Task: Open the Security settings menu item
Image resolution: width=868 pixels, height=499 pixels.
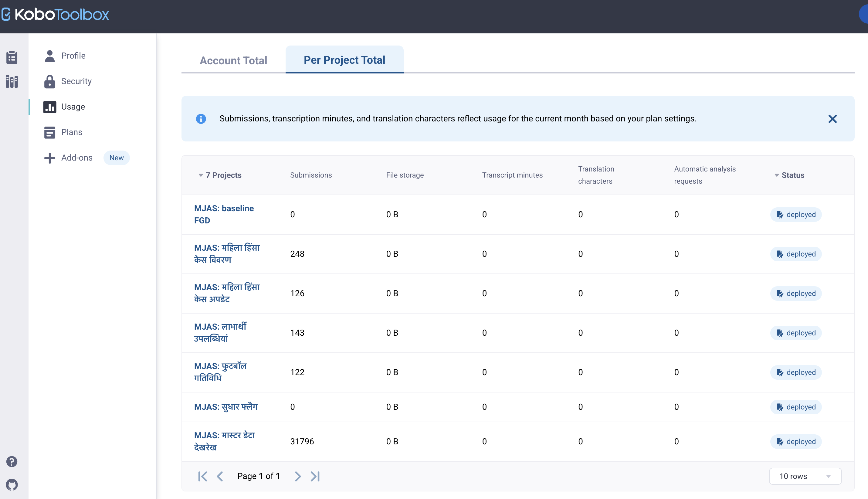Action: tap(76, 81)
